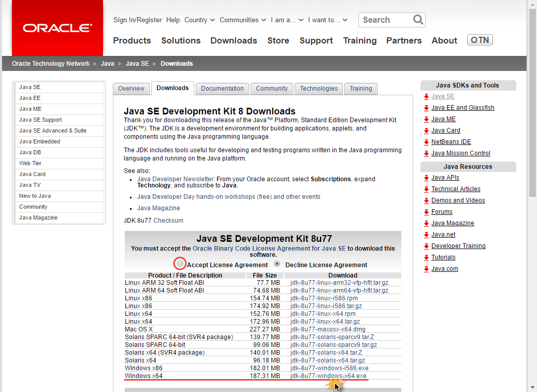Open Java EE in left sidebar
Image resolution: width=537 pixels, height=392 pixels.
[x=60, y=98]
